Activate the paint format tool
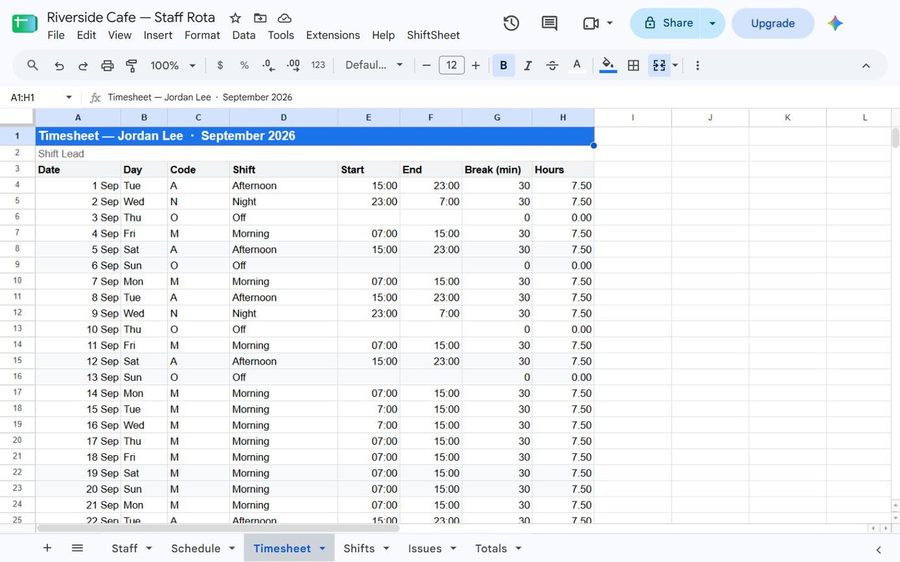The width and height of the screenshot is (900, 562). point(131,65)
